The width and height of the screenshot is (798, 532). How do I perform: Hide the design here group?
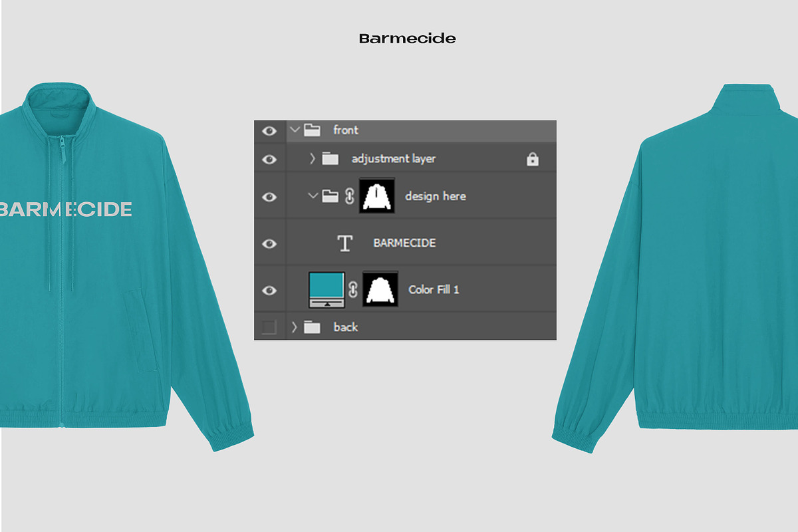coord(269,197)
